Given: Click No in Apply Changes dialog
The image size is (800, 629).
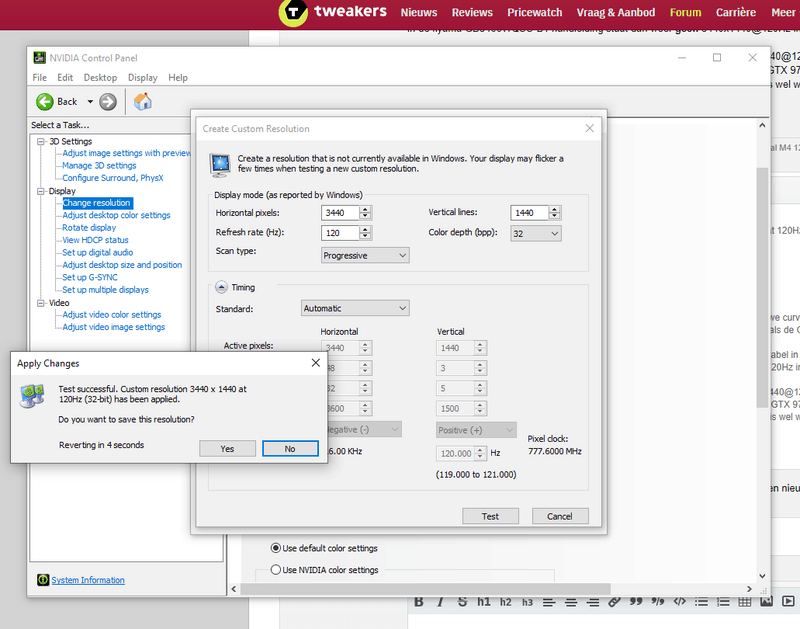Looking at the screenshot, I should (x=290, y=448).
